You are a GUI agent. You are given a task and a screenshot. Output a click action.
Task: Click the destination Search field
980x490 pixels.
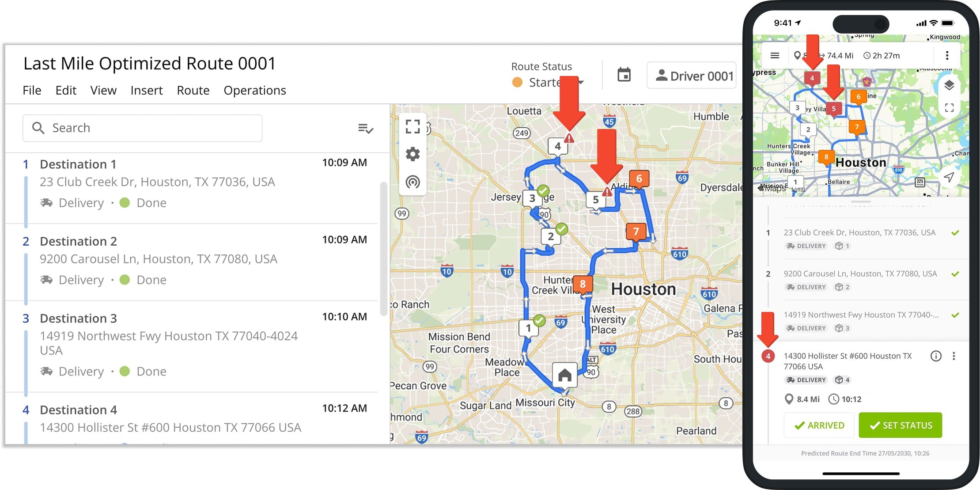pyautogui.click(x=142, y=128)
